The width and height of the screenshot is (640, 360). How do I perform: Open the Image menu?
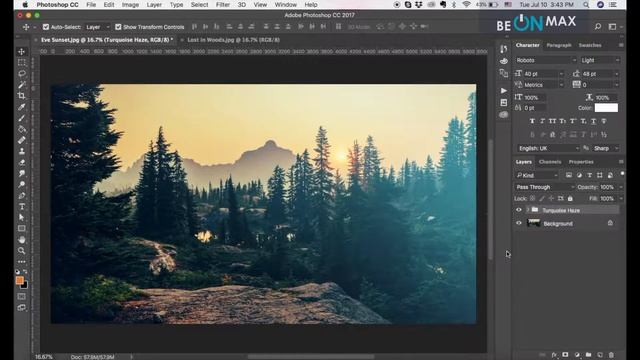click(x=130, y=5)
